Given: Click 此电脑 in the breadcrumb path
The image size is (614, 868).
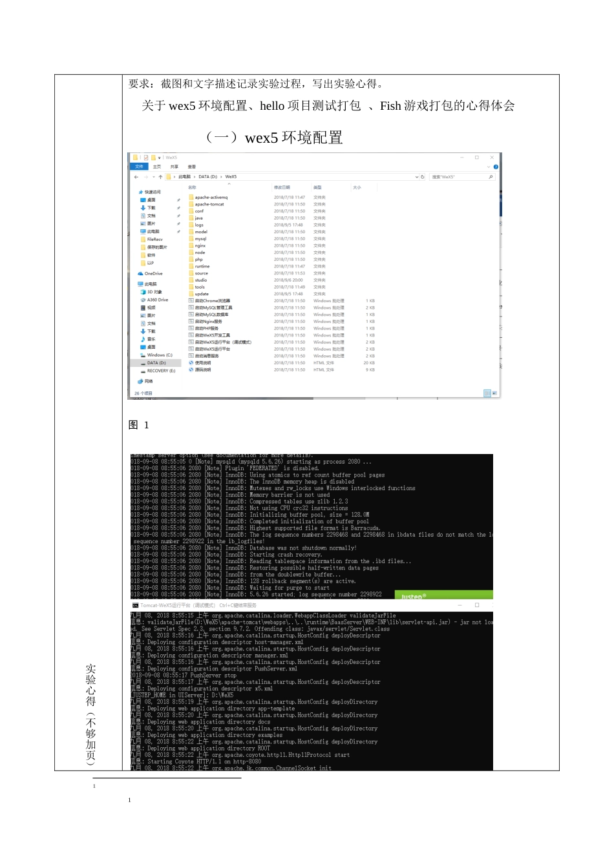Looking at the screenshot, I should (x=184, y=176).
